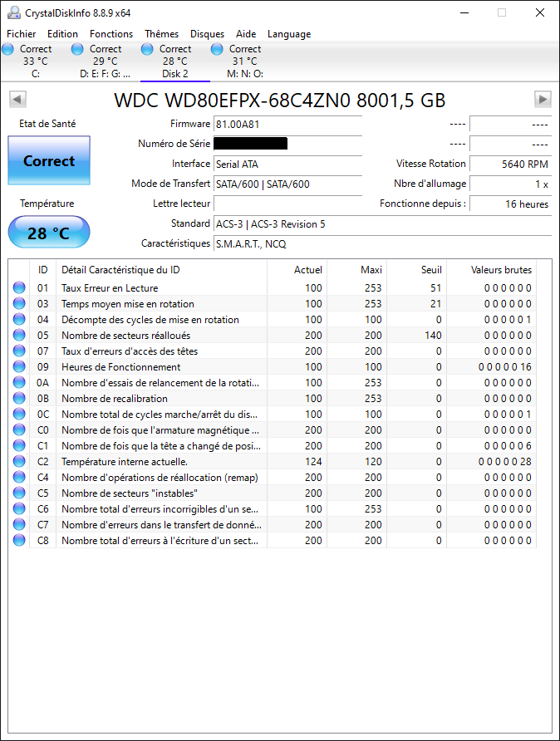The image size is (560, 741).
Task: Click the Nbre d'allumage 1 x field
Action: click(x=510, y=184)
